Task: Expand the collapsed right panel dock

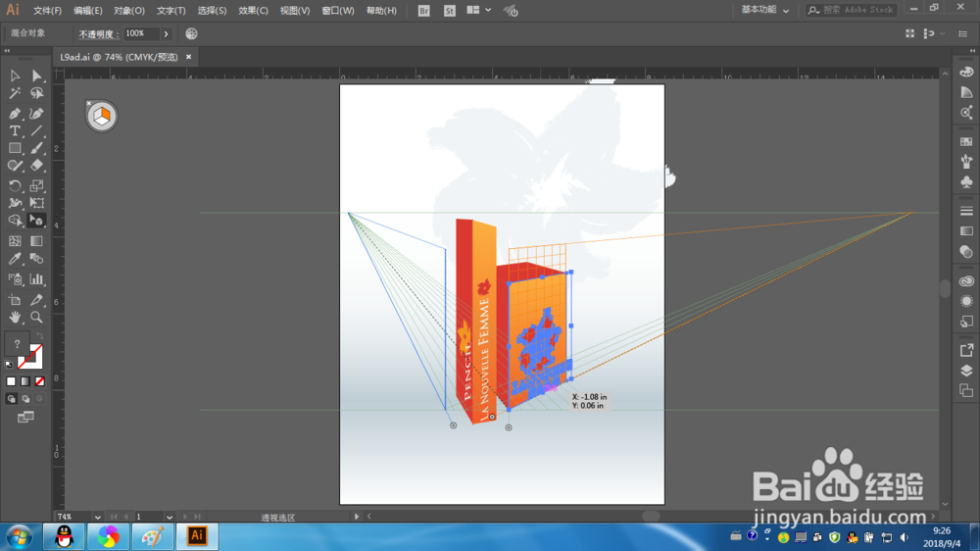Action: pos(972,51)
